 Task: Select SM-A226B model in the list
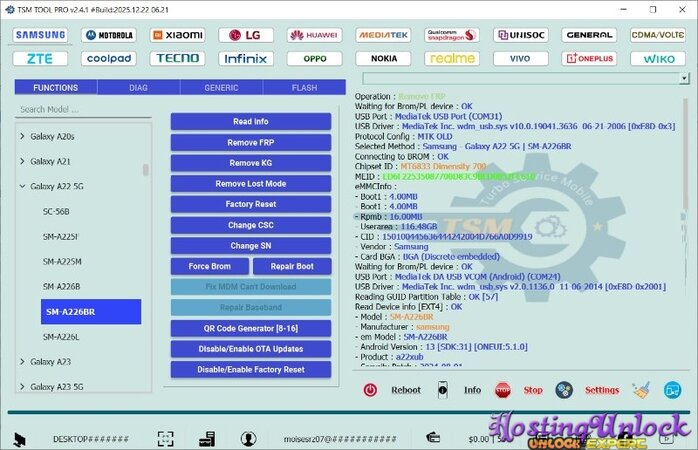(x=62, y=286)
